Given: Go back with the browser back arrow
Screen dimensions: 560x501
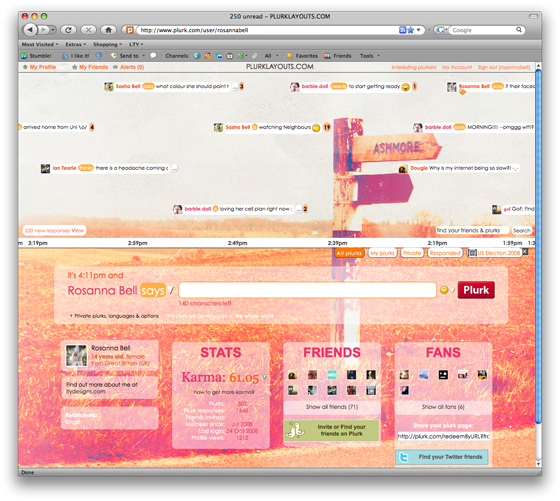Looking at the screenshot, I should (30, 30).
